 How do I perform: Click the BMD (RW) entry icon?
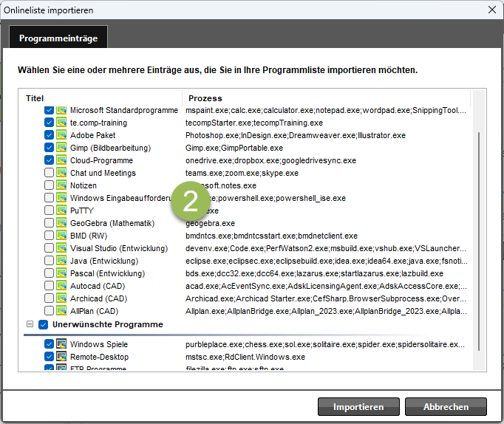(61, 236)
